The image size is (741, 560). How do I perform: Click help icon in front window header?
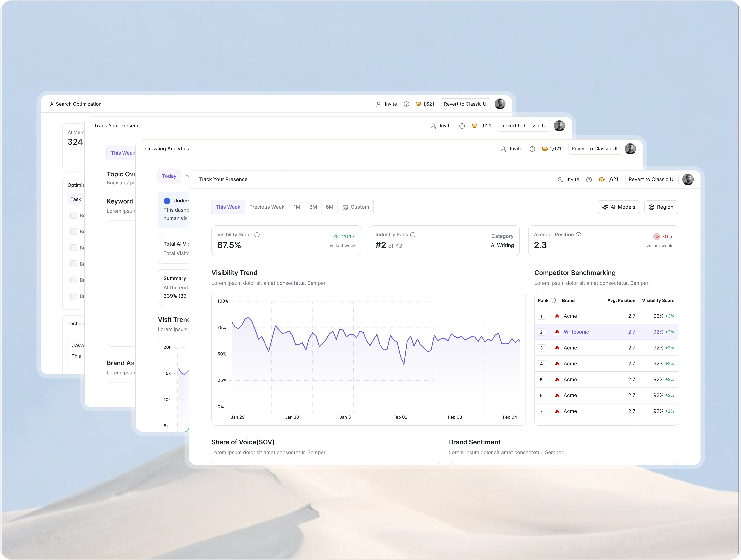pos(589,180)
